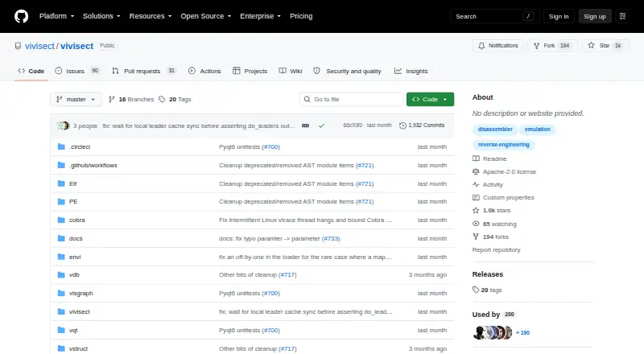Click the license scale icon
This screenshot has width=644, height=354.
(476, 171)
